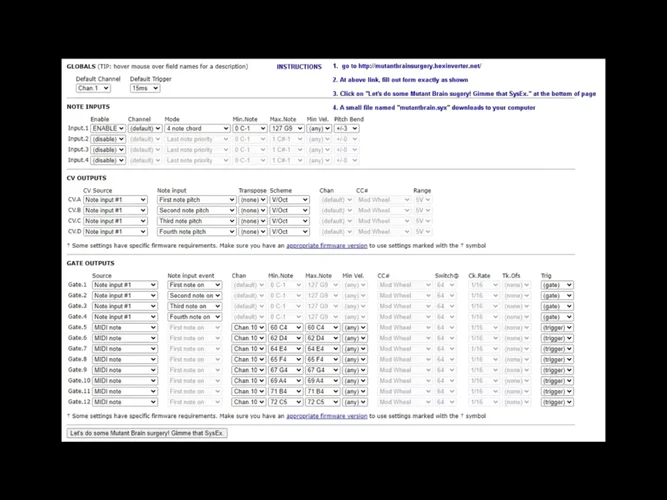This screenshot has height=500, width=667.
Task: Open CV.D Fourth note pitch dropdown
Action: (x=197, y=231)
